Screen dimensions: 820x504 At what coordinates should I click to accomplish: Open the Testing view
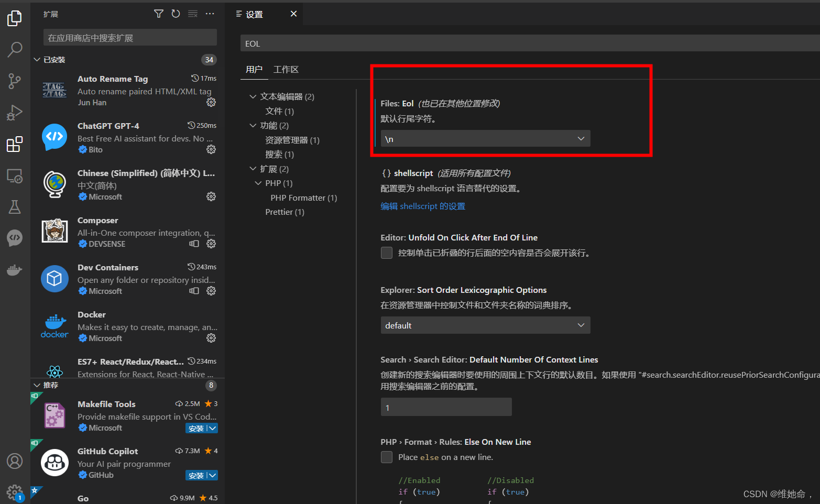(14, 207)
